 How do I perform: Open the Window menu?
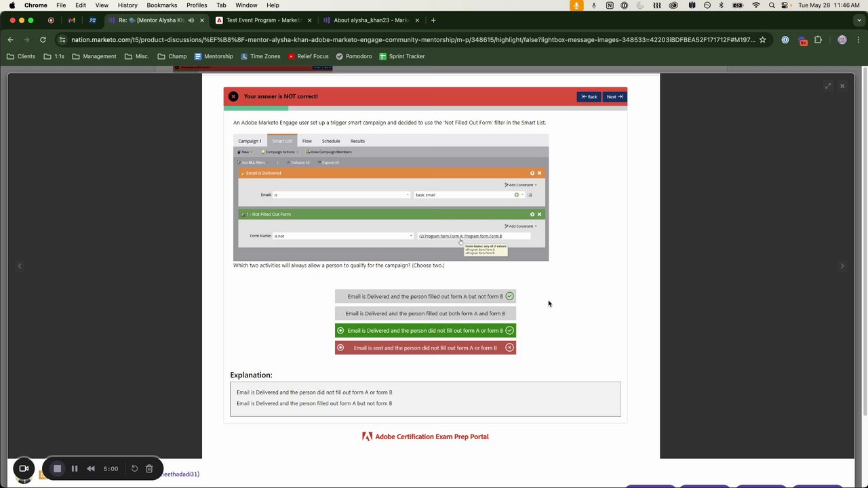coord(246,5)
